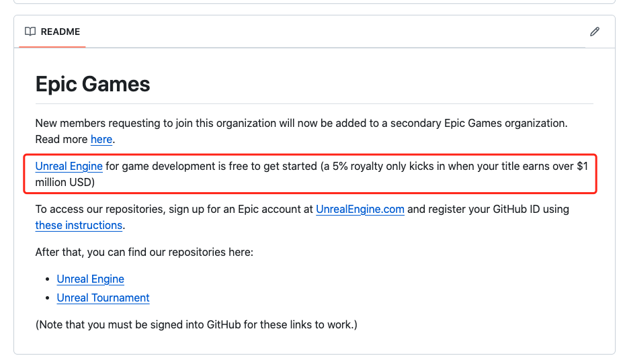623x364 pixels.
Task: Click the bullet before Unreal Engine list item
Action: pyautogui.click(x=47, y=279)
